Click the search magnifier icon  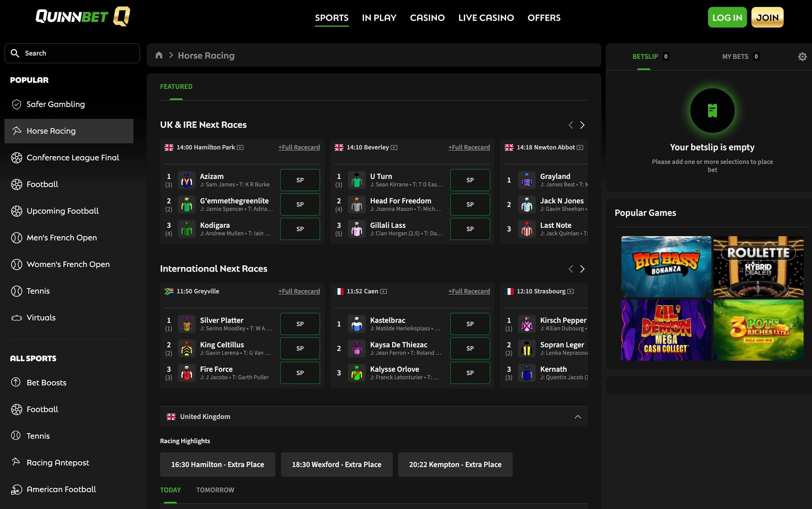pyautogui.click(x=15, y=53)
